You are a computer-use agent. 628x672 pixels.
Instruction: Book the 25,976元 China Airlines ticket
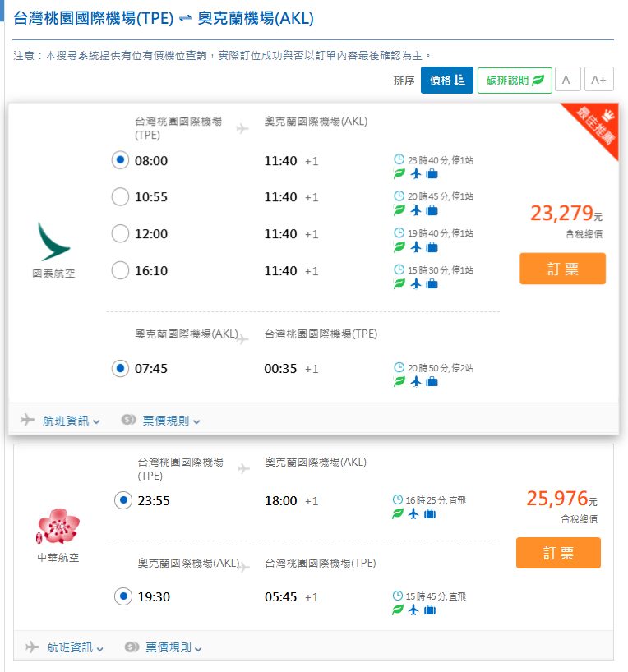click(x=558, y=553)
